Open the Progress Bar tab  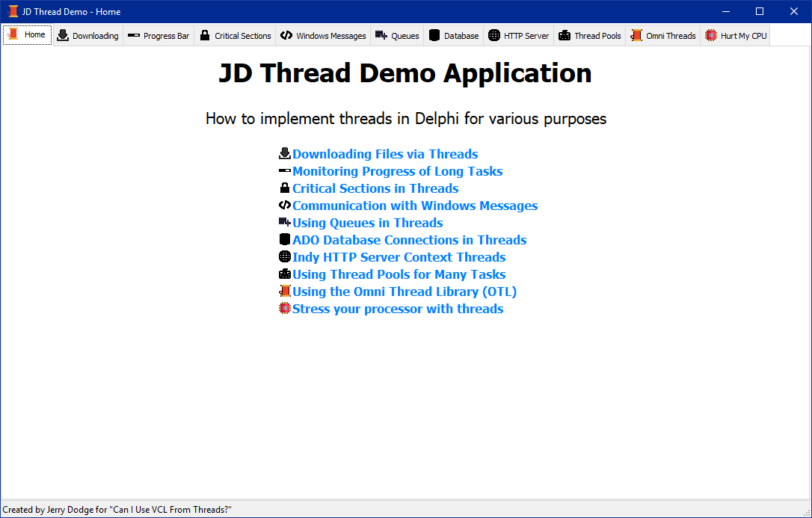click(x=159, y=36)
